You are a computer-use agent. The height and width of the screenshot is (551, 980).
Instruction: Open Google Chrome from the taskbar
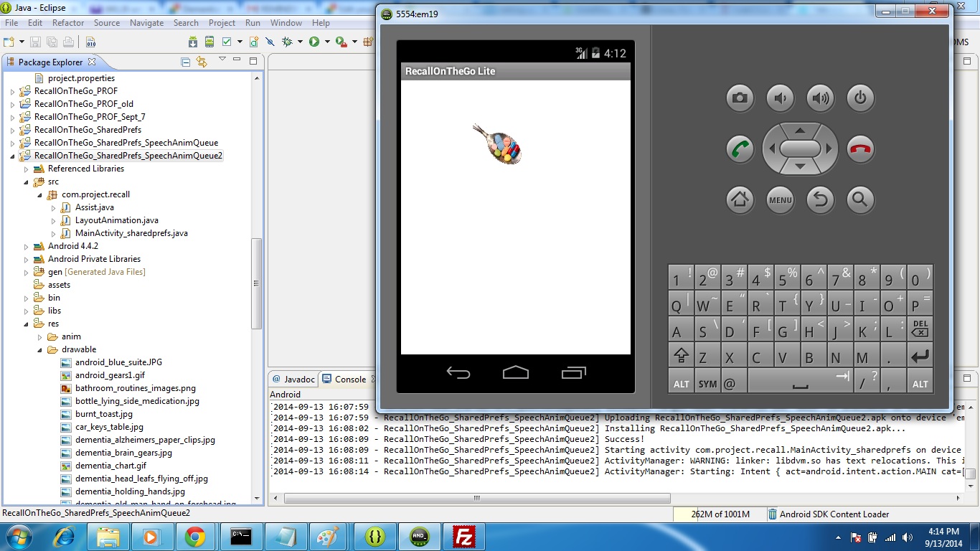(x=194, y=536)
